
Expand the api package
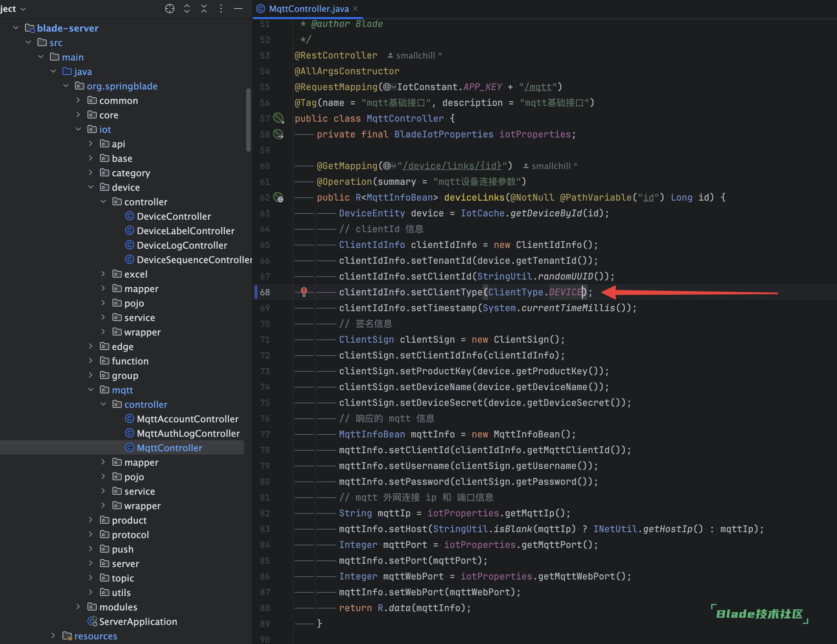coord(91,144)
